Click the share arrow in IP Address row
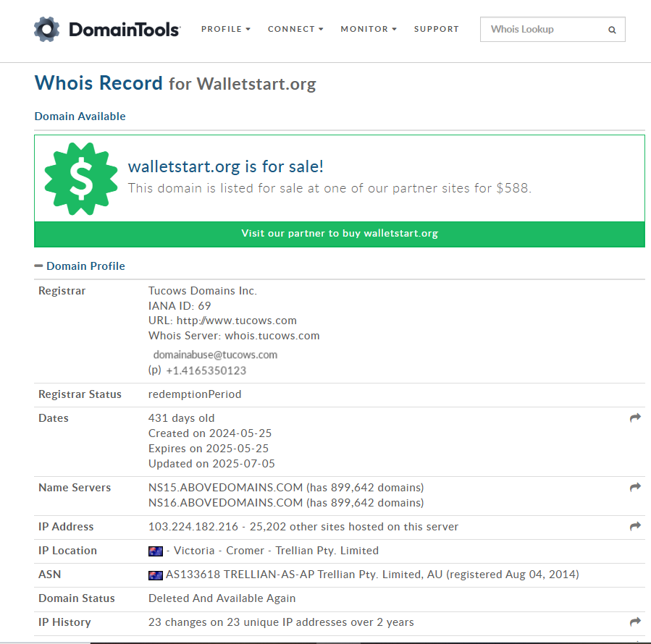This screenshot has width=651, height=644. pyautogui.click(x=635, y=526)
